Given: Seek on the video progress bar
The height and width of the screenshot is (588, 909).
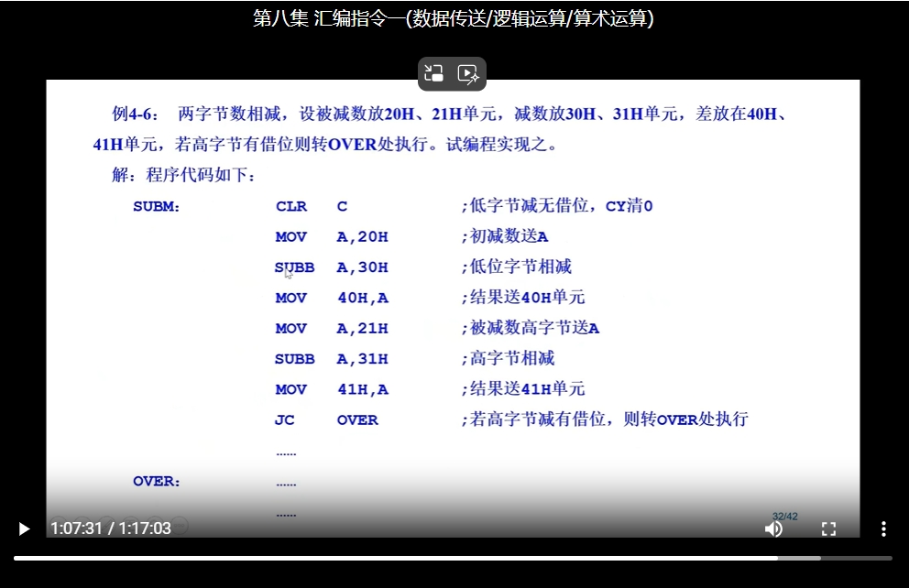Looking at the screenshot, I should tap(453, 559).
